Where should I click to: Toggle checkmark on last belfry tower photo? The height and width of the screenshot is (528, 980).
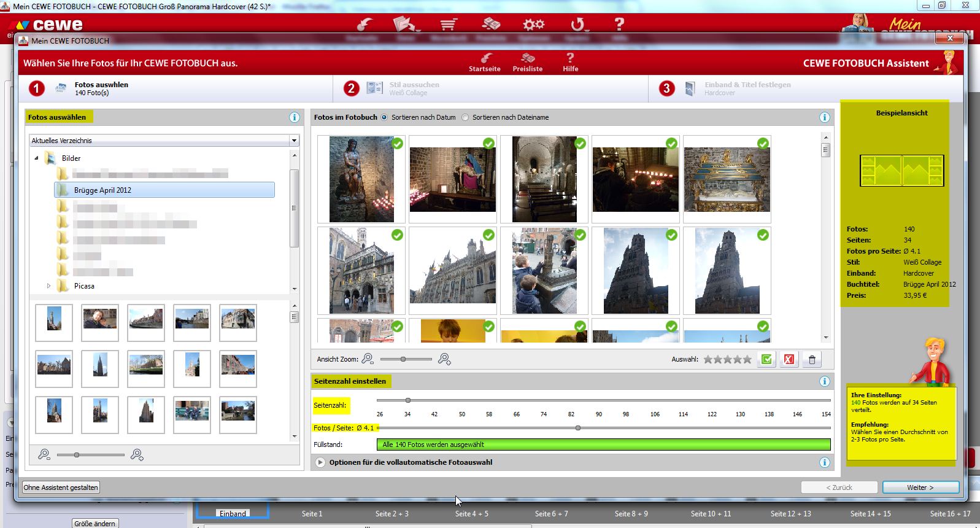(x=763, y=235)
